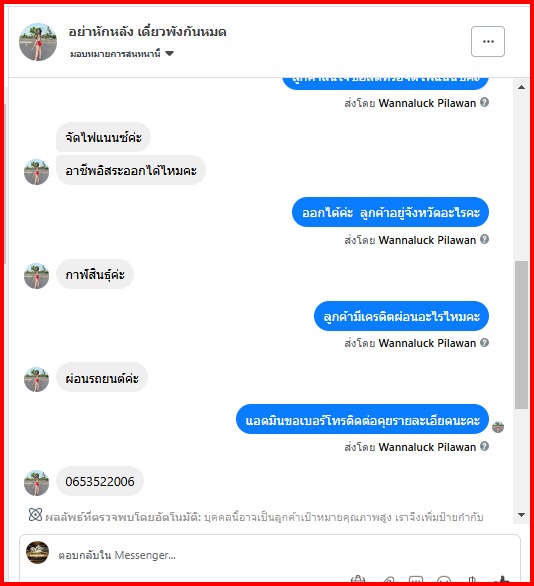This screenshot has height=586, width=534.
Task: Open the customer's profile picture in the header
Action: 38,42
